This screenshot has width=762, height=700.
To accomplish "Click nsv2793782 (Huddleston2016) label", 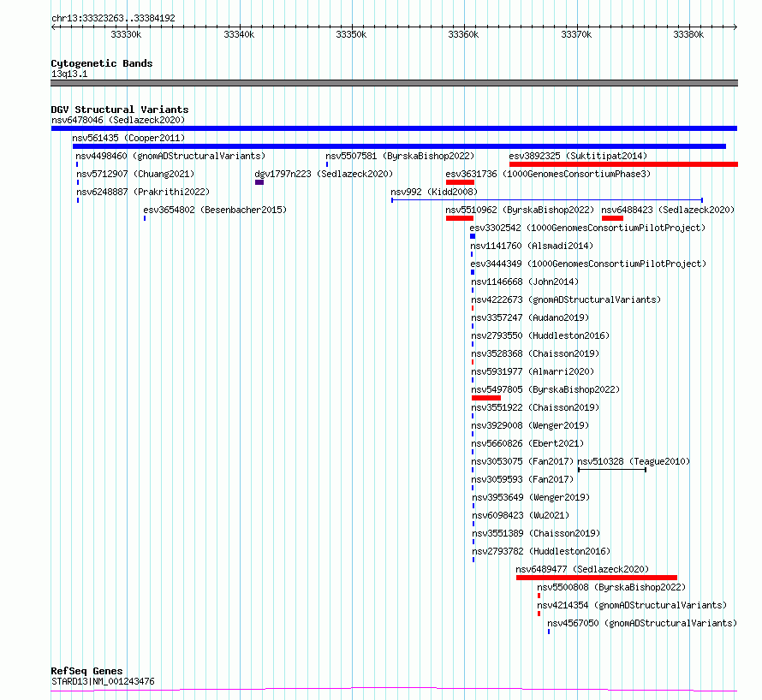I will point(542,551).
